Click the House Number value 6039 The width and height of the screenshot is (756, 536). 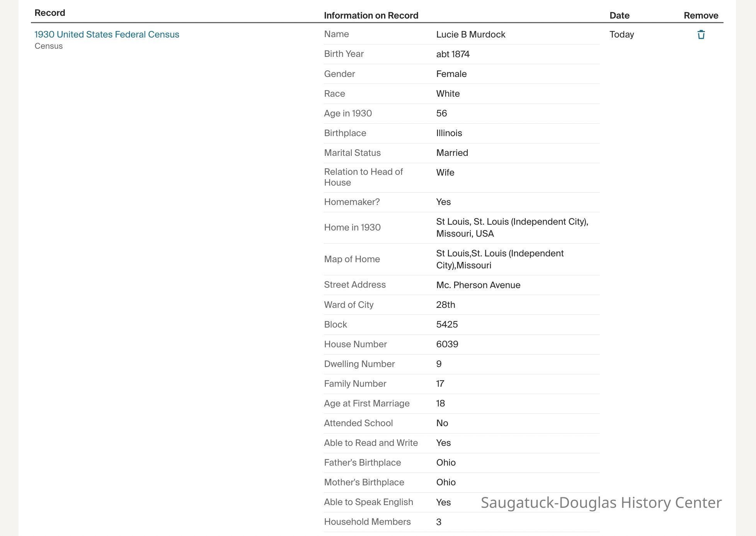click(447, 344)
